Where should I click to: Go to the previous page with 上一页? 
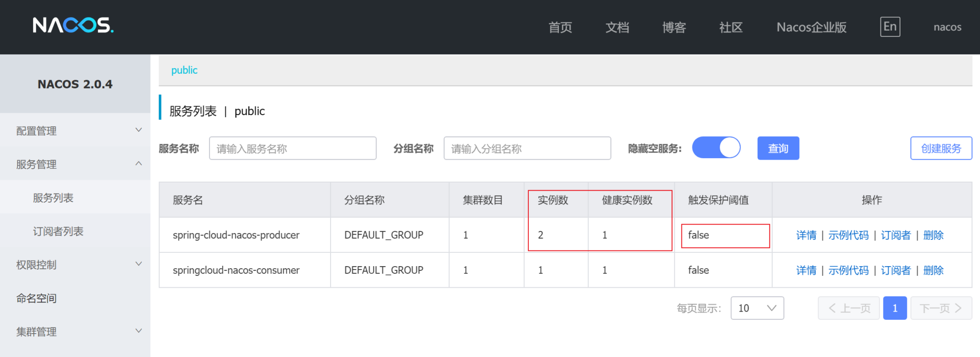[x=848, y=308]
